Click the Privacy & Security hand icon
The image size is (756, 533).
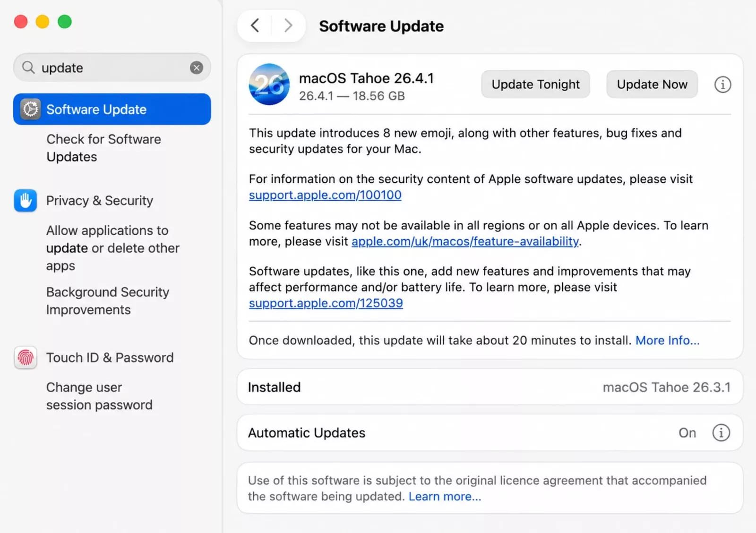pyautogui.click(x=26, y=201)
